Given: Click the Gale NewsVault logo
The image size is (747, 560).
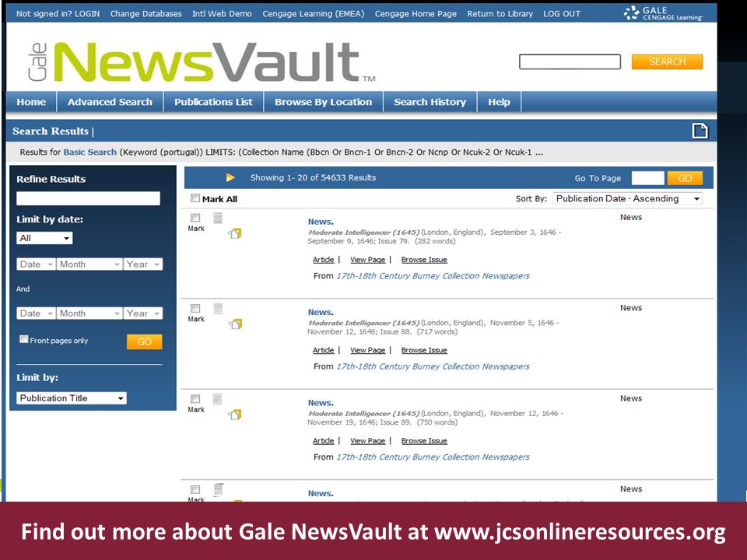Looking at the screenshot, I should coord(202,62).
